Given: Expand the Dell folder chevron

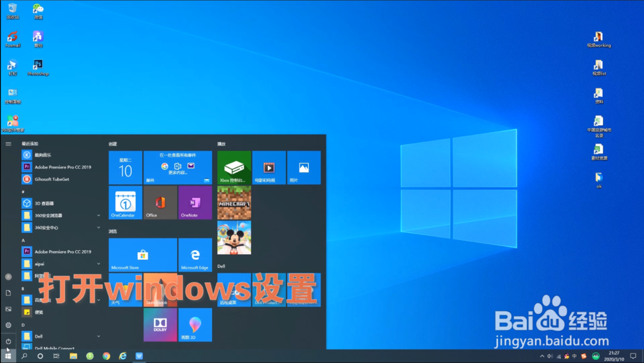Looking at the screenshot, I should click(x=99, y=337).
